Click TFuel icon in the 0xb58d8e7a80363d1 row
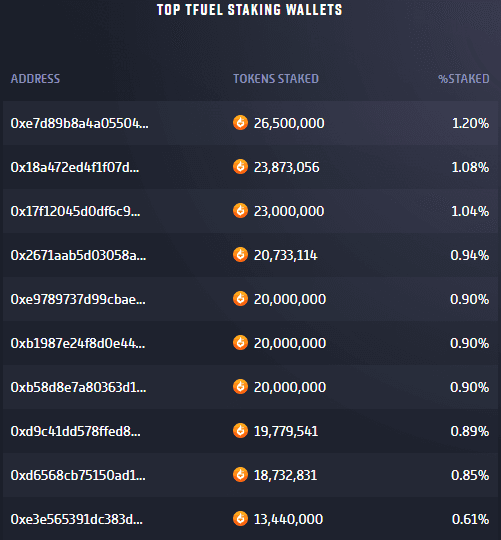This screenshot has width=501, height=540. tap(240, 387)
